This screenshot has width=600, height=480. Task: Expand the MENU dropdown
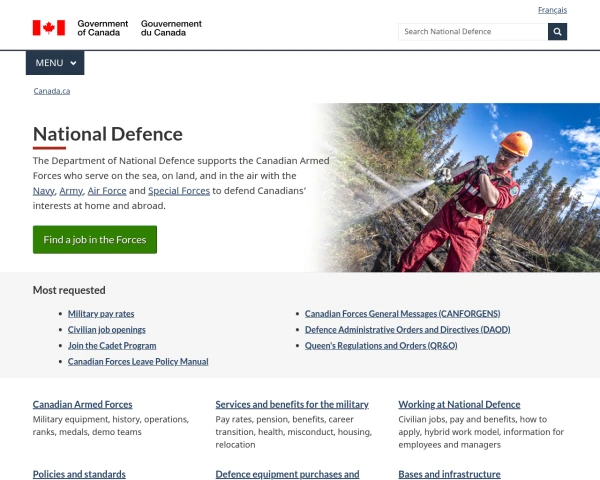pos(55,63)
